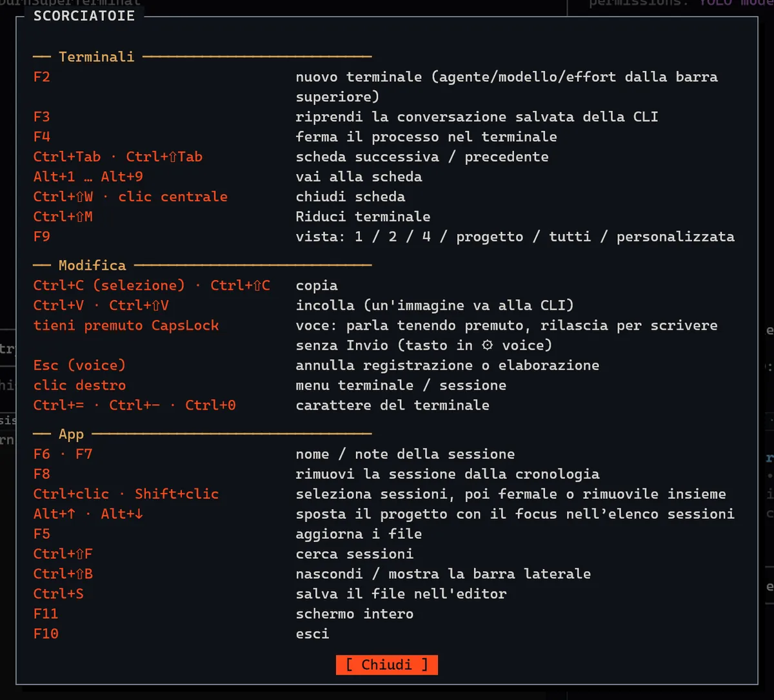Click the "Ctrl+clic · Shift+clic" shortcut text
Image resolution: width=774 pixels, height=700 pixels.
tap(126, 494)
